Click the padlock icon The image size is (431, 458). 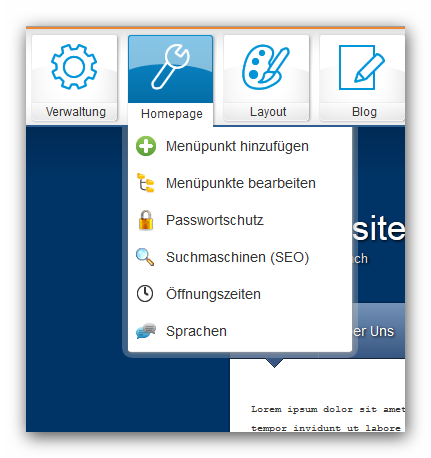(146, 220)
